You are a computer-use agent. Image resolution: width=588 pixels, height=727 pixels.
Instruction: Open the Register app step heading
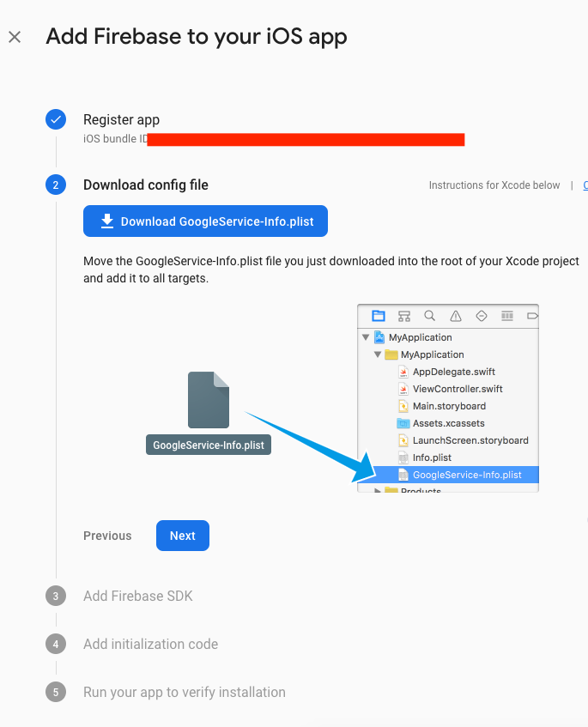122,119
